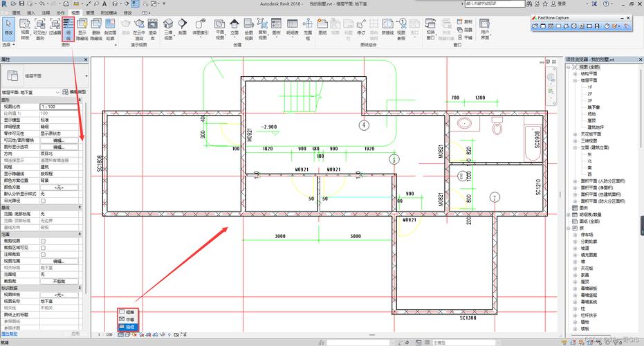Select 1F floor plan in project browser

click(x=590, y=86)
